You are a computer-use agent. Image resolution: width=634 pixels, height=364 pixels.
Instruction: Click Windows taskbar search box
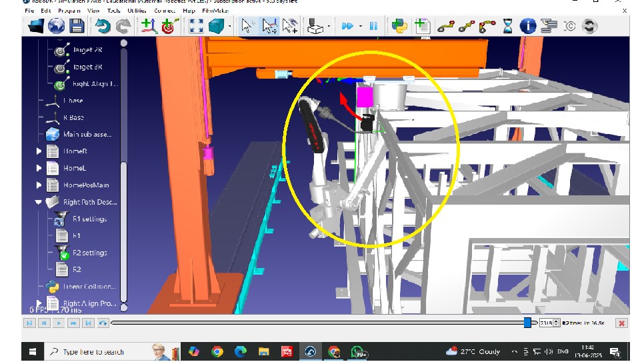[x=93, y=352]
